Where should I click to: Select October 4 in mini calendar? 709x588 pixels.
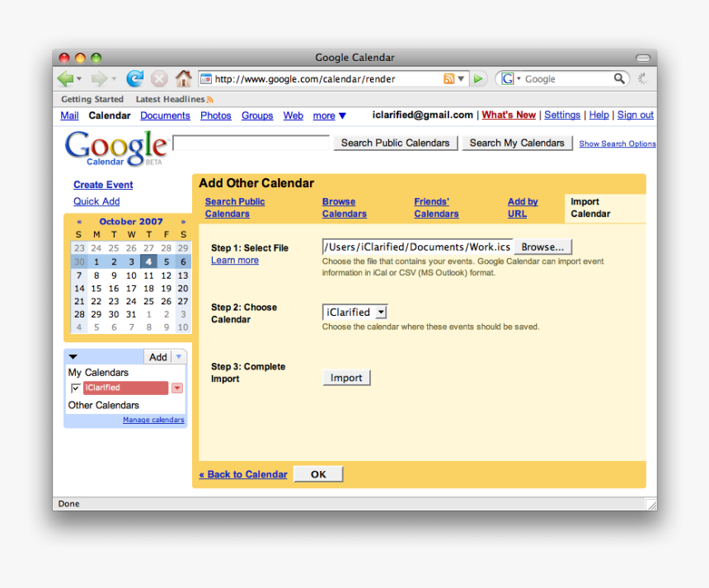click(148, 261)
